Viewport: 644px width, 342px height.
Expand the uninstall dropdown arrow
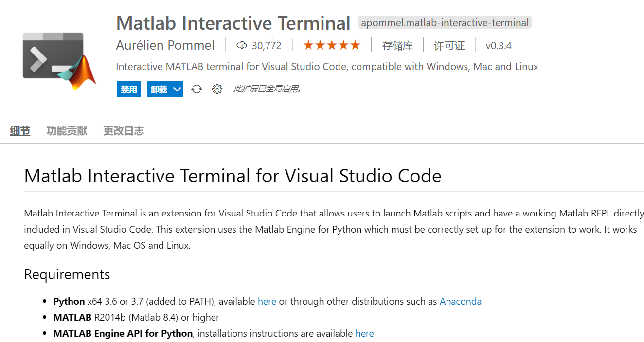click(x=177, y=89)
